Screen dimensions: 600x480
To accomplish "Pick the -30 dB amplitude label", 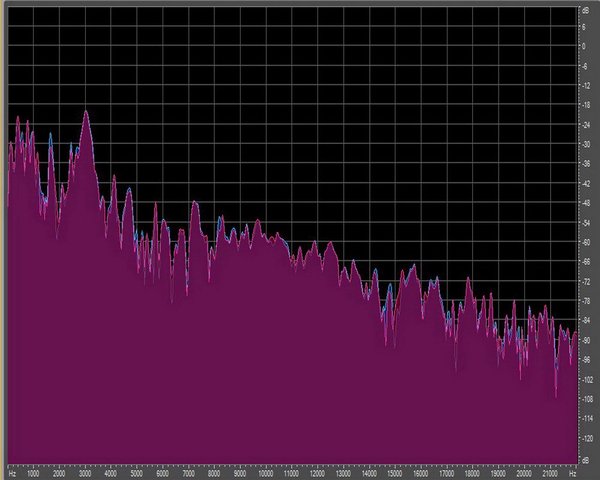I will (x=585, y=145).
